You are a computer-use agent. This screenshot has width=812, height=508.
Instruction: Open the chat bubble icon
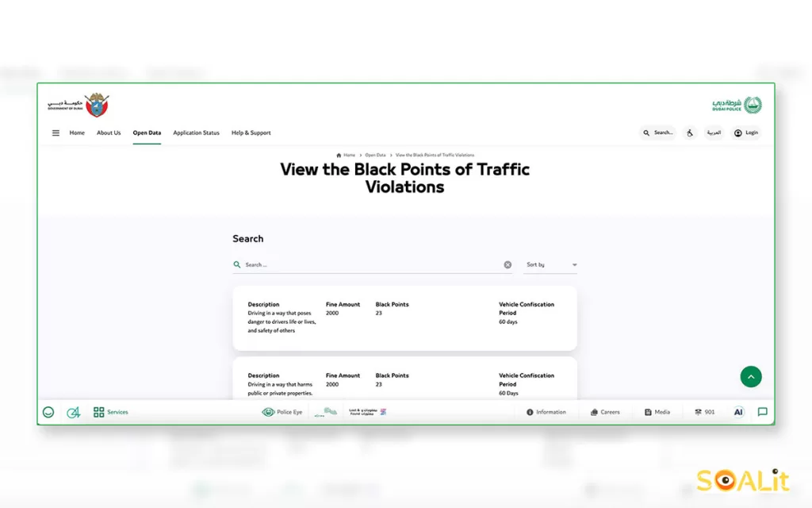click(762, 413)
